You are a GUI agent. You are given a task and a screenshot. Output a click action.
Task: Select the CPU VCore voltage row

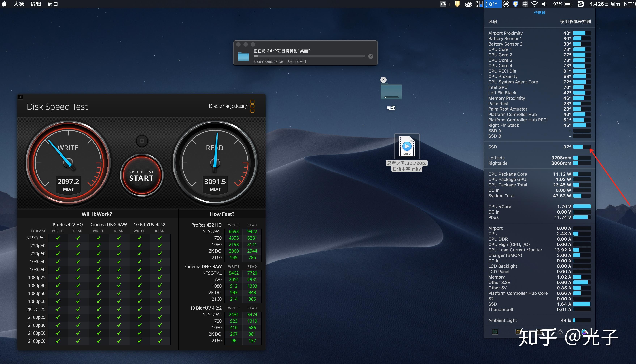pos(539,206)
